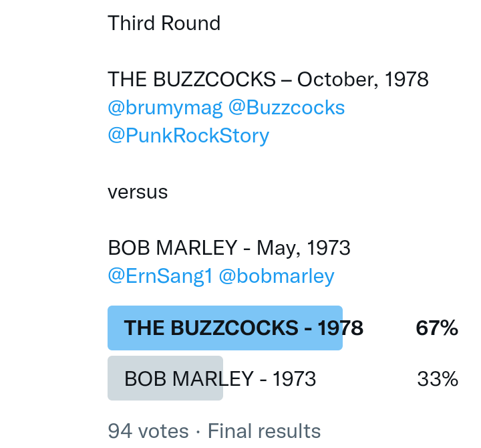481x448 pixels.
Task: Click the dot separator after '94 votes'
Action: pyautogui.click(x=198, y=431)
